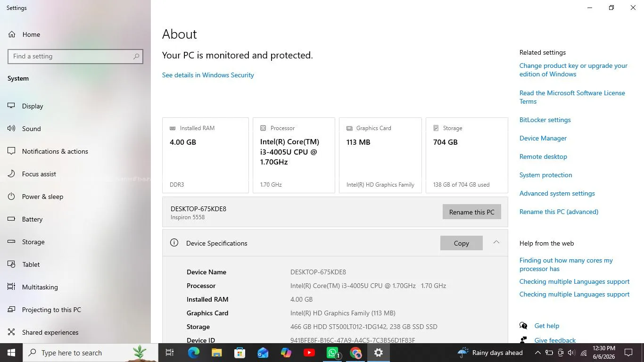The image size is (644, 362).
Task: Launch Microsoft Edge from the taskbar
Action: click(193, 353)
